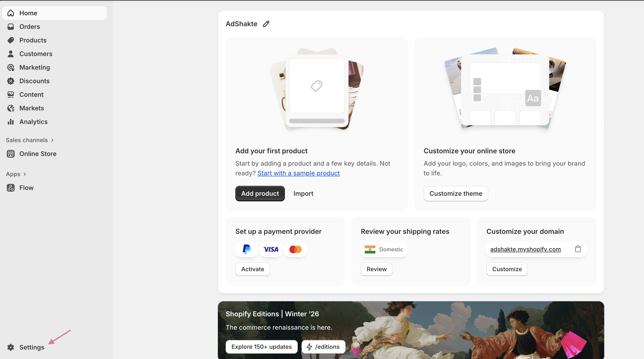644x359 pixels.
Task: Open the Online Store channel icon
Action: point(10,154)
